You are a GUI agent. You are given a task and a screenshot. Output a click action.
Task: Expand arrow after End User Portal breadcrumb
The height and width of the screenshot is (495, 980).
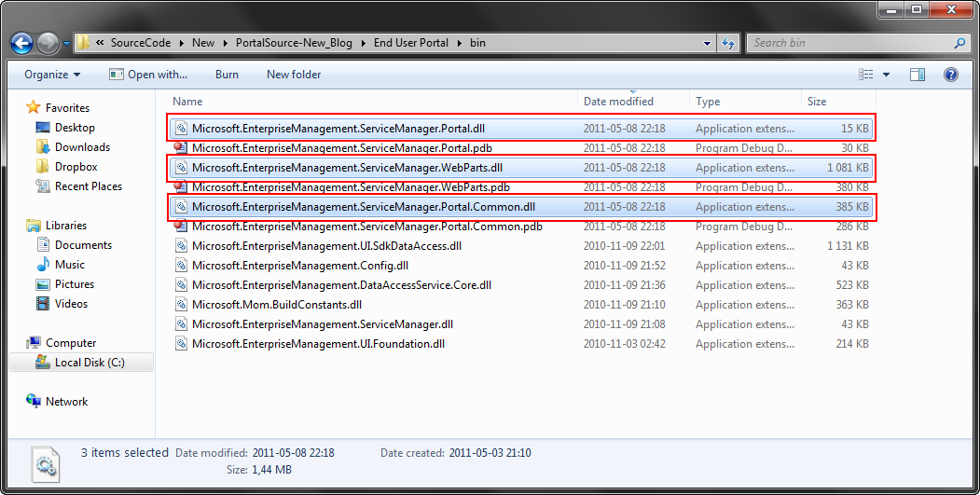point(460,43)
